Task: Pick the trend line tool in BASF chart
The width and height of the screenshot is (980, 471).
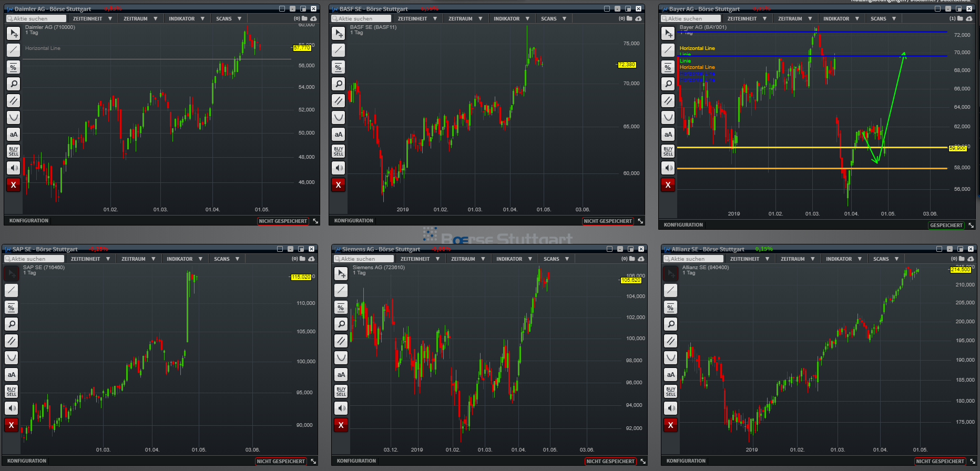Action: (339, 50)
